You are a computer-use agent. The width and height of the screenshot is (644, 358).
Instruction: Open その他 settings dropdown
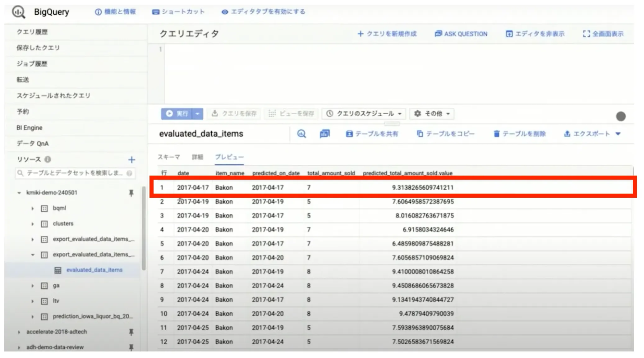coord(432,114)
